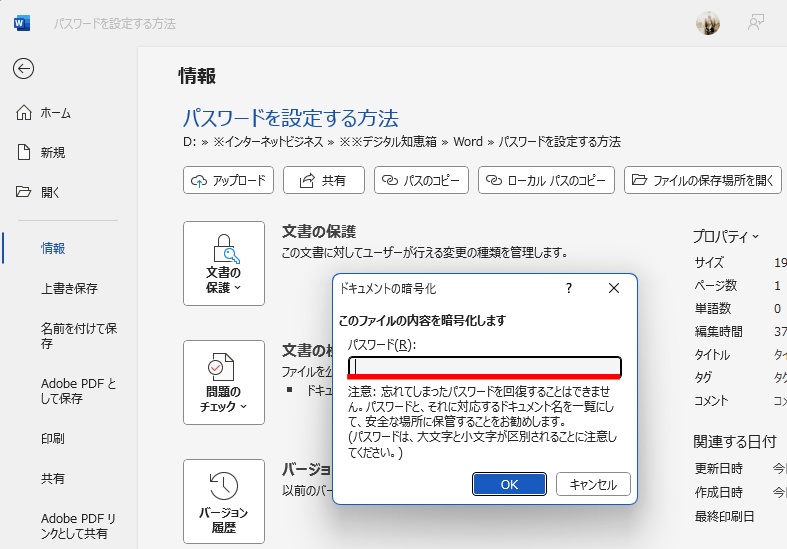
Task: Click the Word app logo icon
Action: 22,23
